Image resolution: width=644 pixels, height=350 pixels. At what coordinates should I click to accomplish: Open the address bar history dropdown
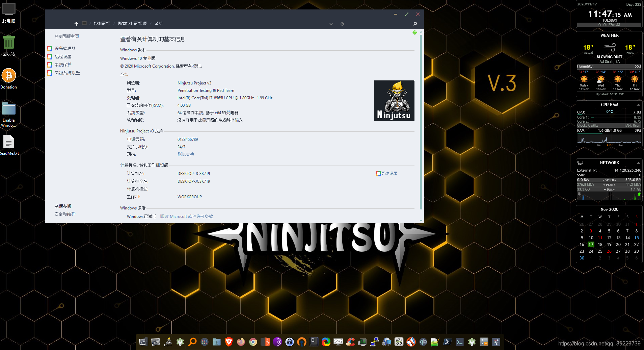coord(331,24)
